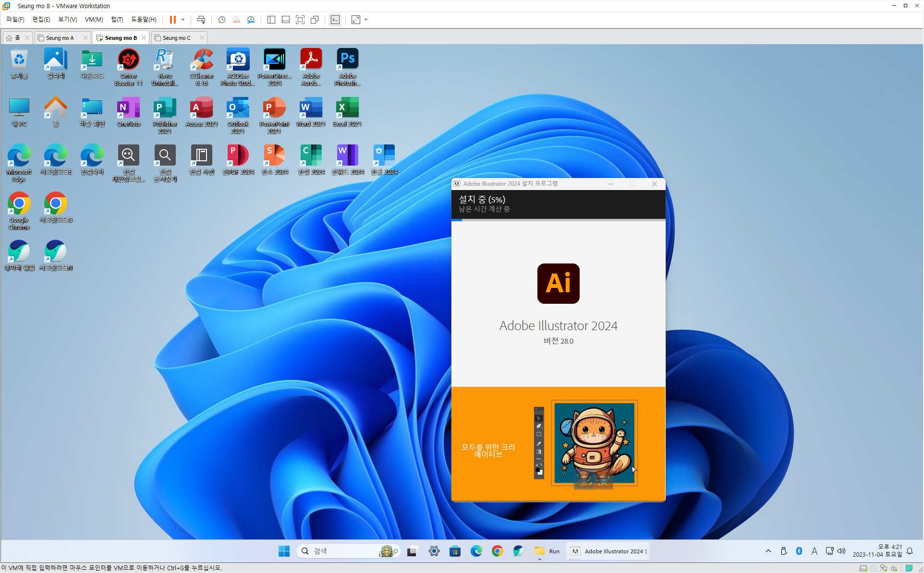Toggle the VMware library sidebar view
The image size is (924, 573).
pos(271,20)
